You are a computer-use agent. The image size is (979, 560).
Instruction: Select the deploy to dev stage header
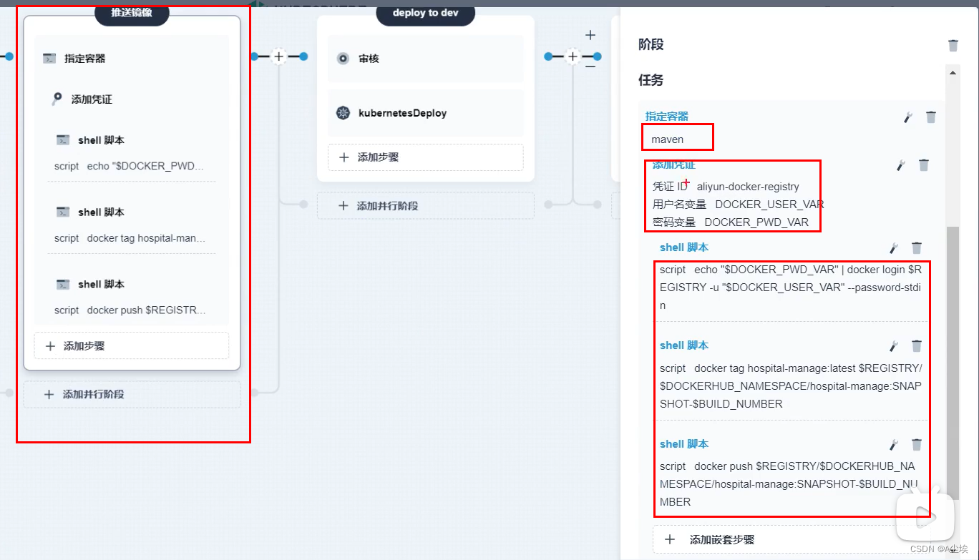tap(426, 13)
